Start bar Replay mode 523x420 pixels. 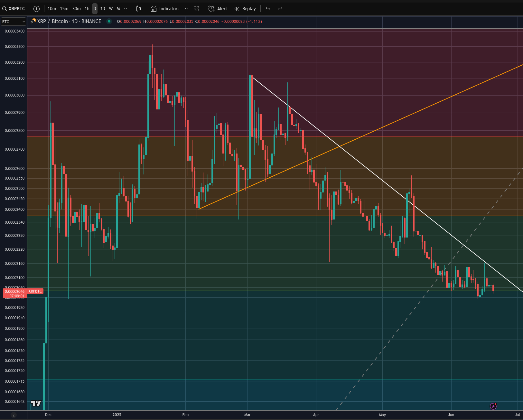245,9
